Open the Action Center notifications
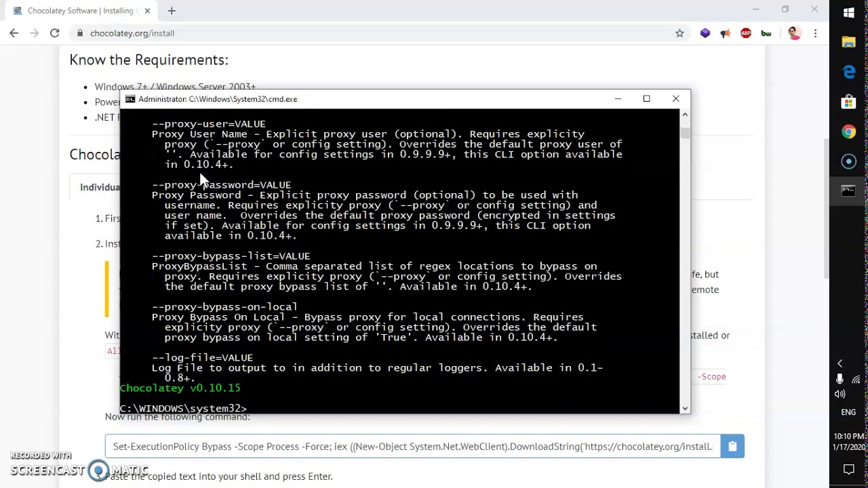The width and height of the screenshot is (868, 488). click(x=848, y=469)
